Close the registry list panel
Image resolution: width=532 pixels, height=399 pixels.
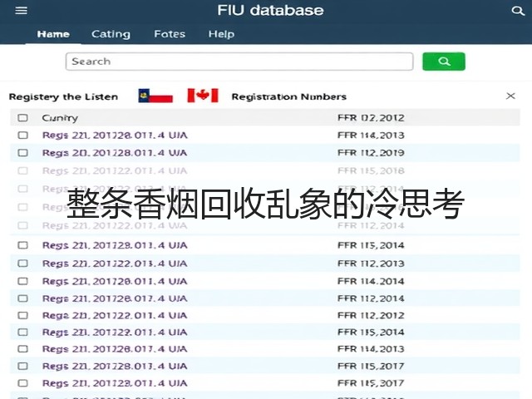coord(510,96)
